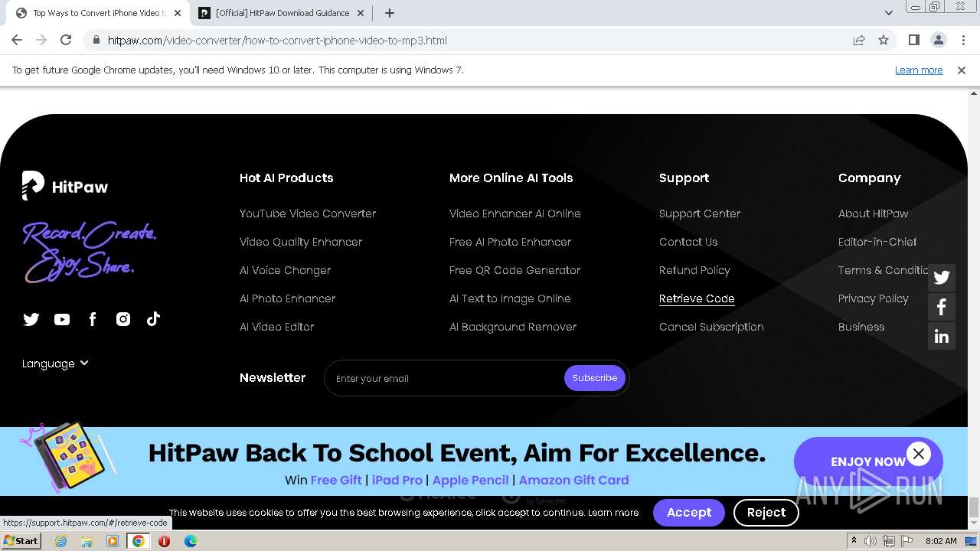Open Edge browser from taskbar

point(190,541)
